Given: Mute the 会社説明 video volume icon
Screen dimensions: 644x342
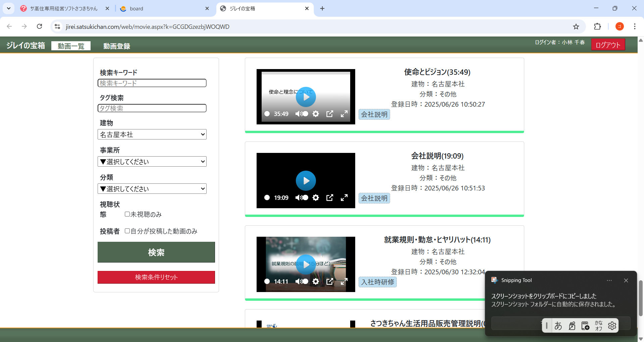Looking at the screenshot, I should point(298,198).
